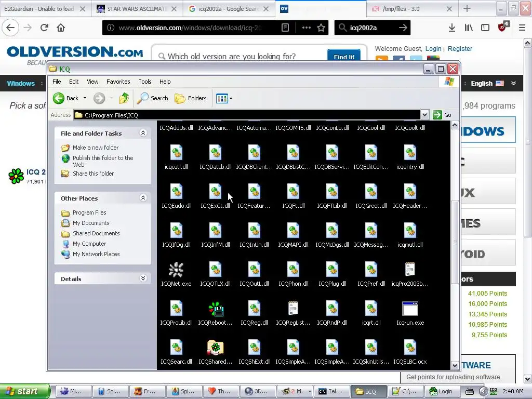
Task: Select the icqPro2003b text file icon
Action: 410,270
